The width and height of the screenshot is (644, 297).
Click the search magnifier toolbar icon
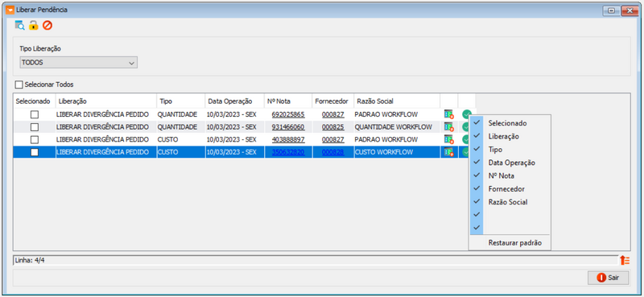(x=19, y=25)
